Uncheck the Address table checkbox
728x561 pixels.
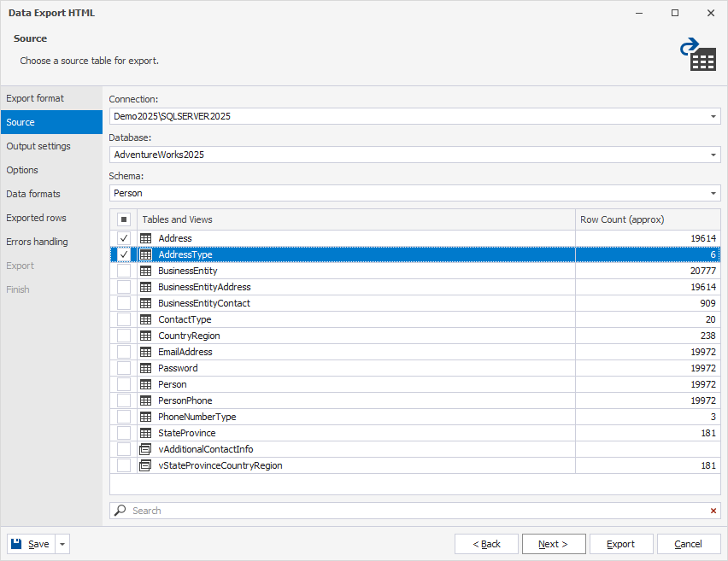124,238
